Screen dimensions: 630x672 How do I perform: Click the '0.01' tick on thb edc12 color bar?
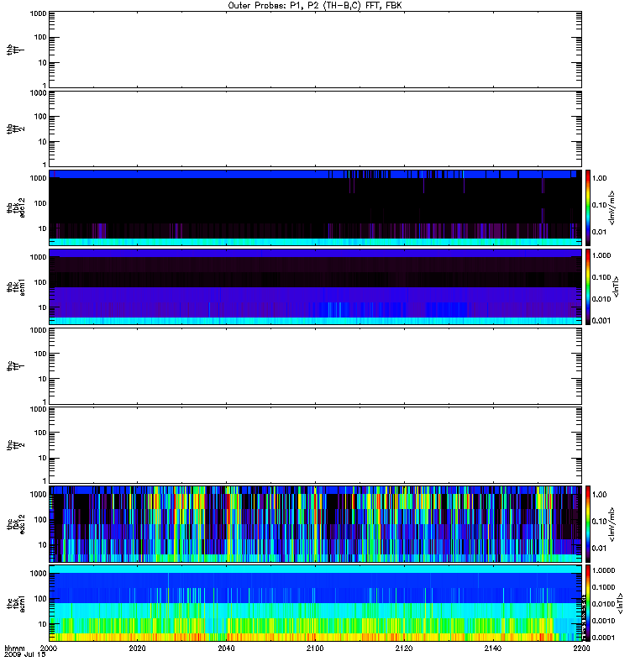click(x=599, y=232)
